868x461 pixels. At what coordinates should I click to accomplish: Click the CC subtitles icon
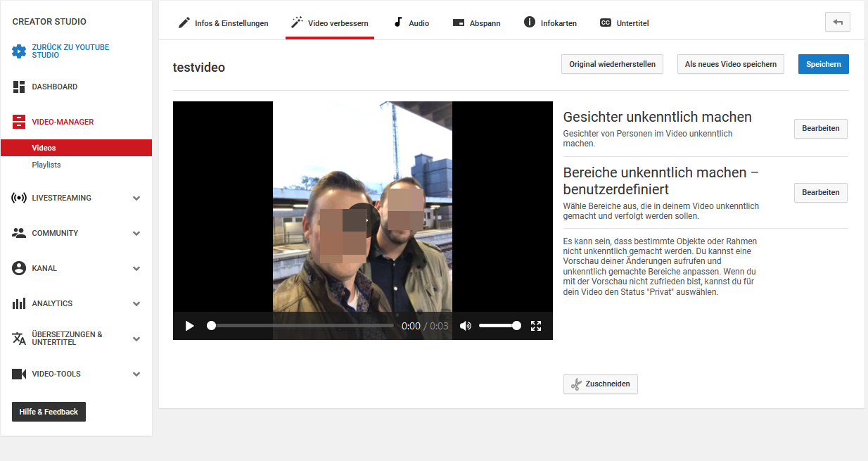click(606, 23)
